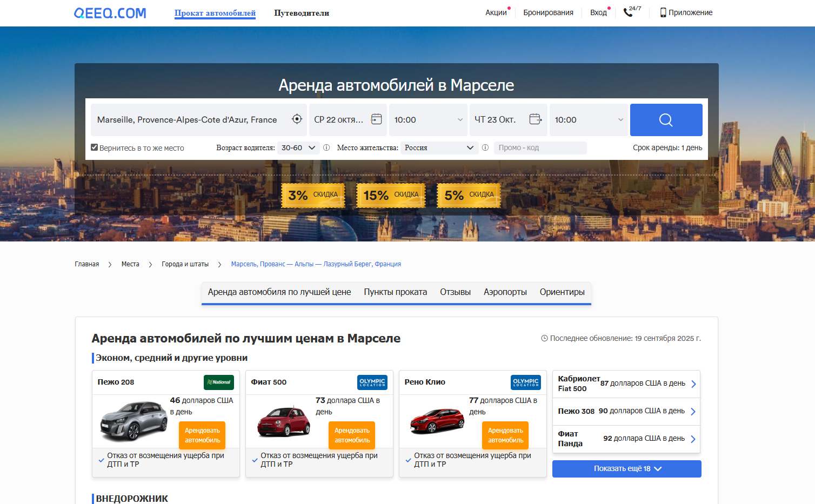Viewport: 815px width, 504px height.
Task: Toggle the return to same place checkbox
Action: coord(95,147)
